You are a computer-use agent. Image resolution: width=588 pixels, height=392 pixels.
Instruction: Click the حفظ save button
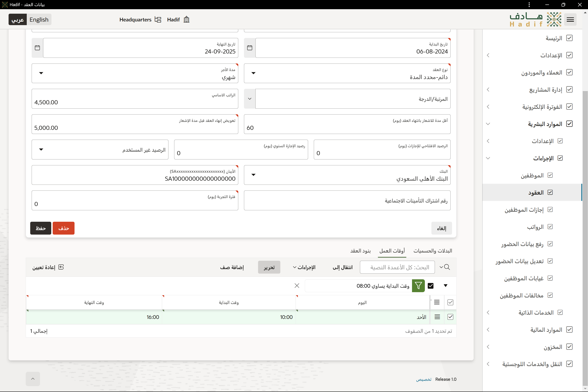40,228
